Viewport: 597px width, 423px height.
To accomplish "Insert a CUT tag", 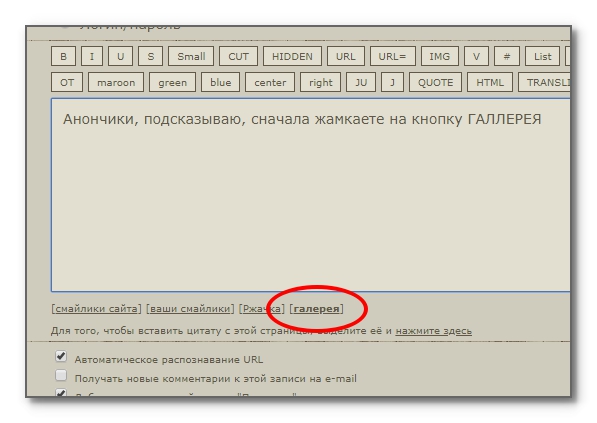I will pyautogui.click(x=238, y=56).
